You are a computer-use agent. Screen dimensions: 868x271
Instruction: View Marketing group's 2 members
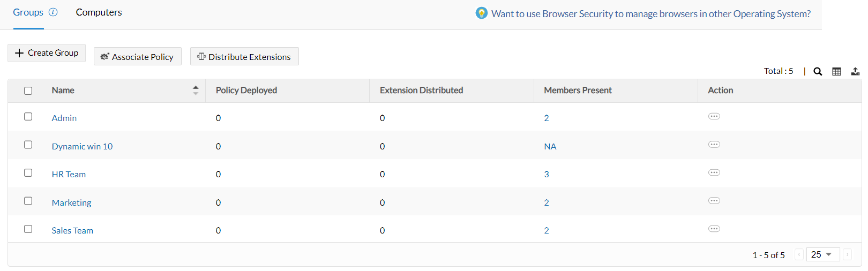click(x=547, y=202)
